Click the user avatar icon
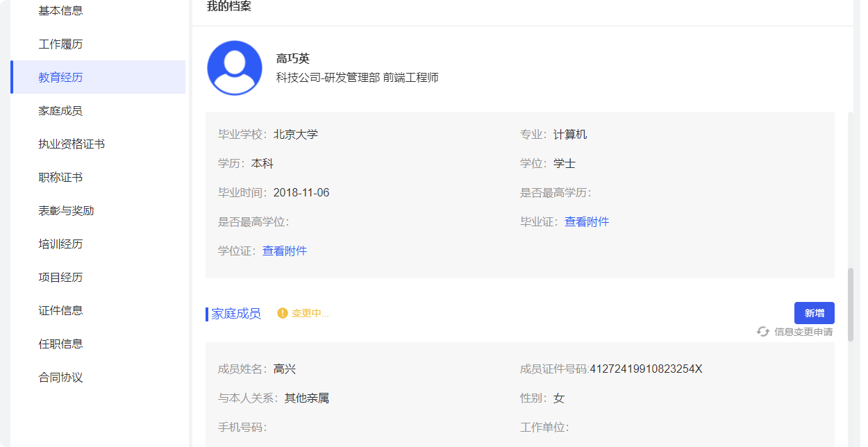The image size is (868, 447). (x=235, y=68)
